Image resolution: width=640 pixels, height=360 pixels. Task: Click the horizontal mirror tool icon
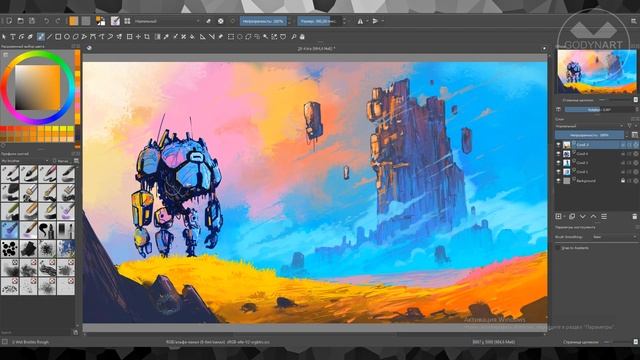coord(360,21)
